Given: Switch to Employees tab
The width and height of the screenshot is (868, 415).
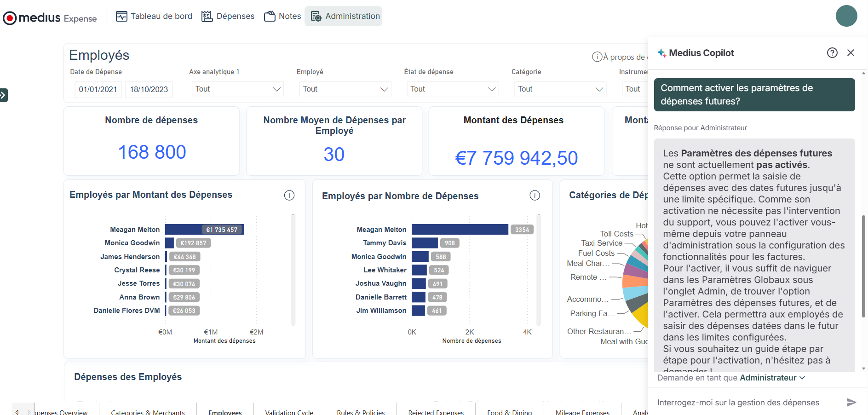Looking at the screenshot, I should (x=225, y=412).
